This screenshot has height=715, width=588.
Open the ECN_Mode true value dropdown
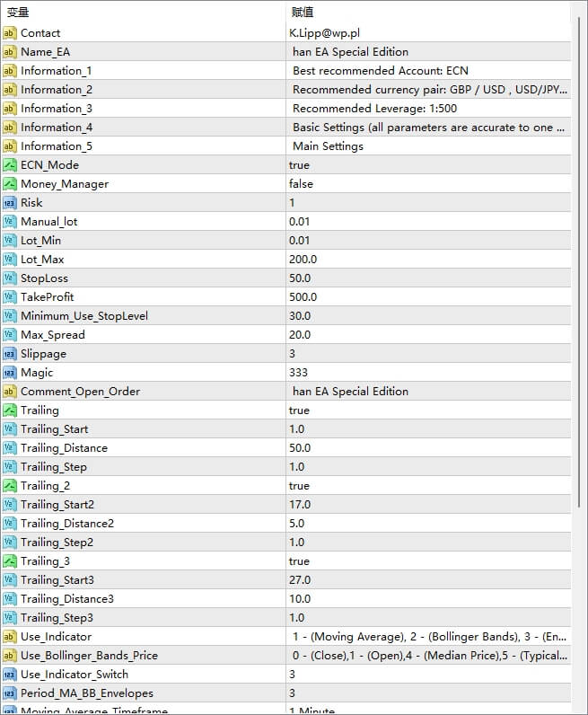pos(300,165)
